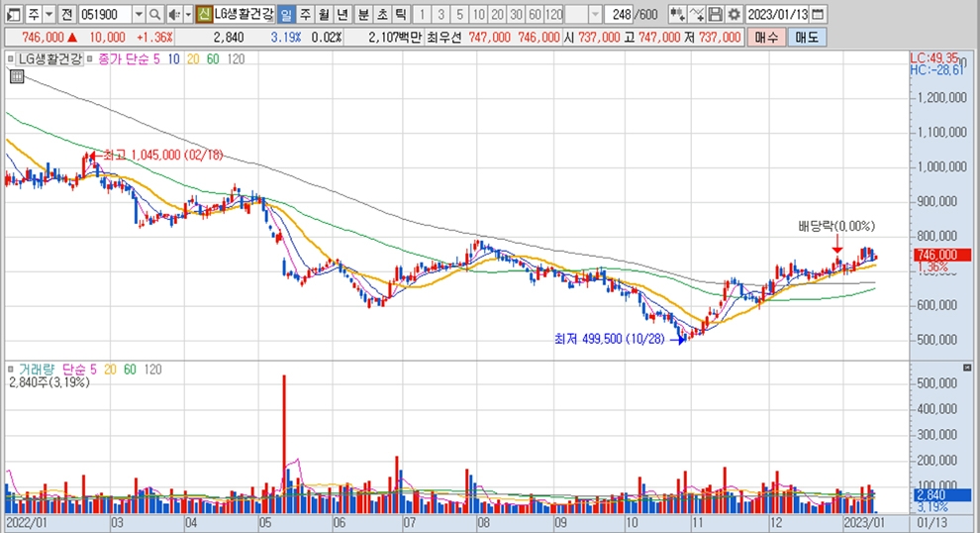The image size is (980, 533).
Task: Open the calendar date picker icon
Action: [x=818, y=14]
